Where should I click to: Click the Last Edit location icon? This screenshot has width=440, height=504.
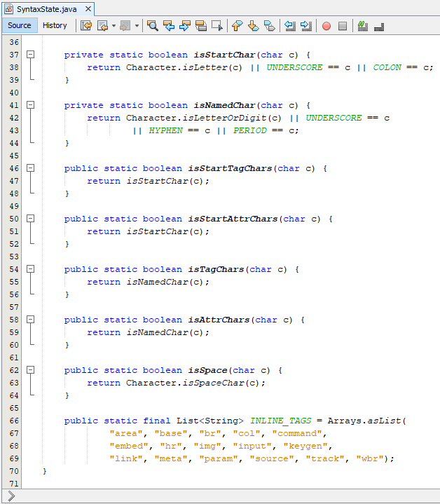click(x=86, y=25)
